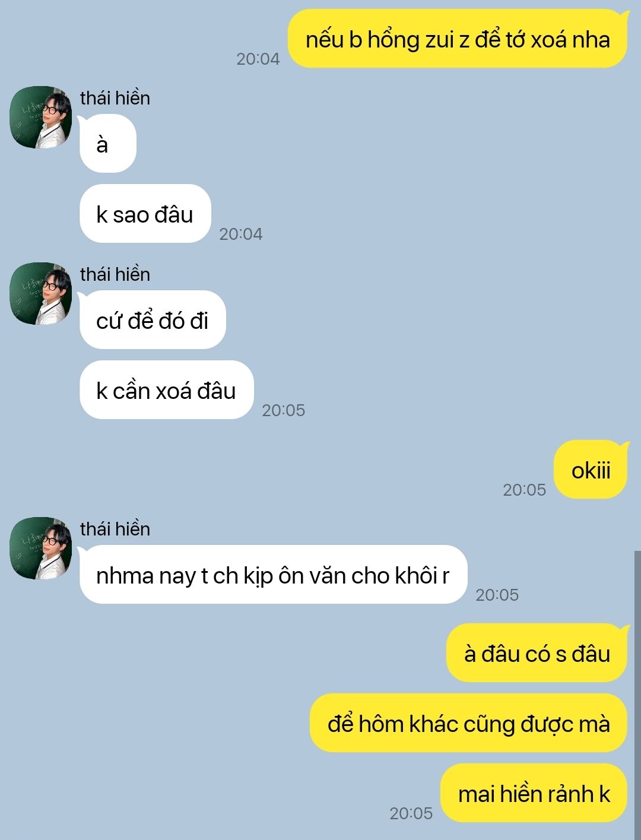The width and height of the screenshot is (641, 840).
Task: Open thái hiền's avatar above 'cứ để đó đi'
Action: tap(41, 294)
